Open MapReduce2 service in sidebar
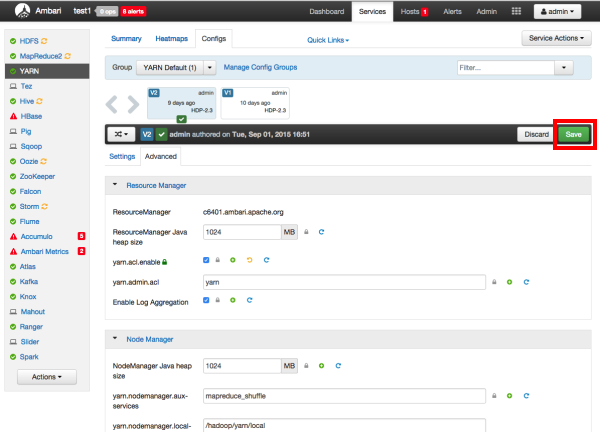The image size is (600, 432). click(41, 56)
